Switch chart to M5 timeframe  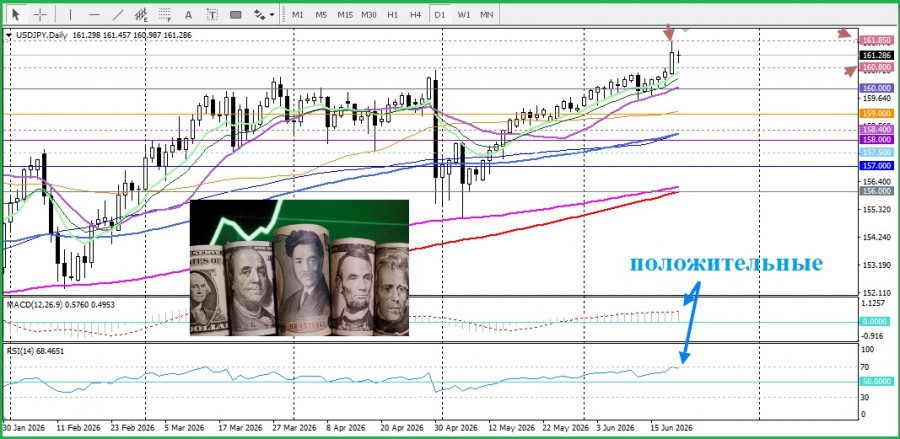point(321,15)
